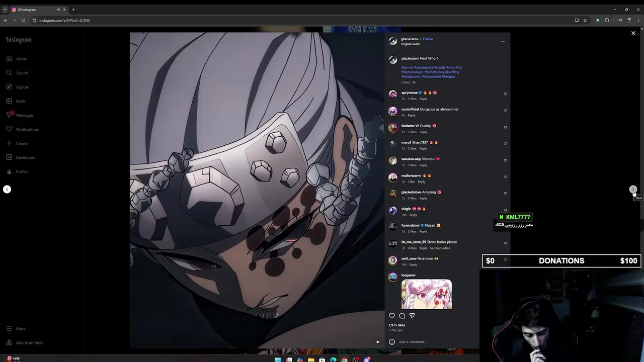Like the post with the heart icon
644x362 pixels.
pos(392,316)
